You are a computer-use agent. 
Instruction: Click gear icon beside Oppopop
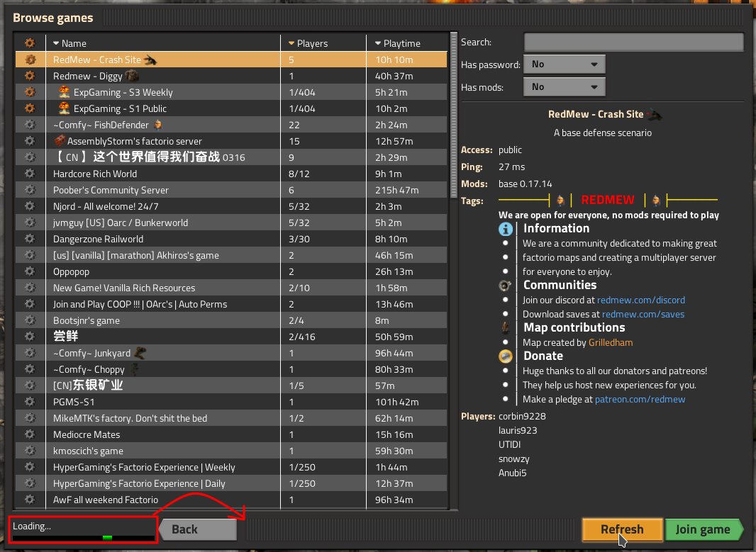[x=30, y=271]
